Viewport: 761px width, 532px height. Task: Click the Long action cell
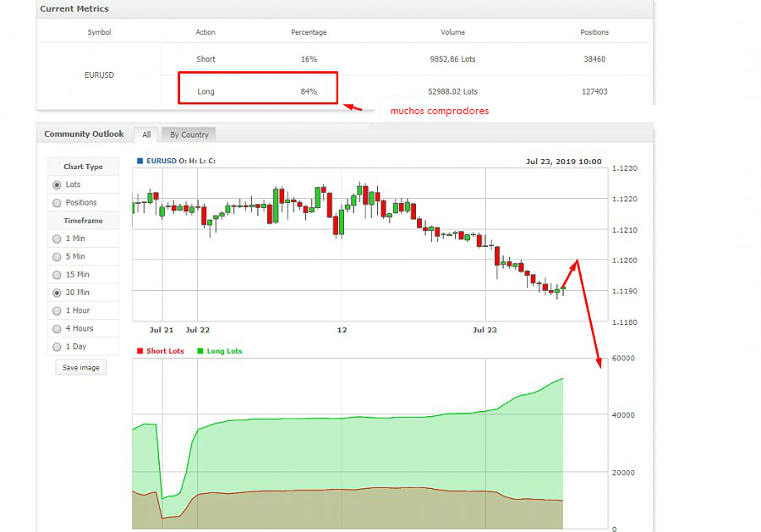tap(205, 91)
